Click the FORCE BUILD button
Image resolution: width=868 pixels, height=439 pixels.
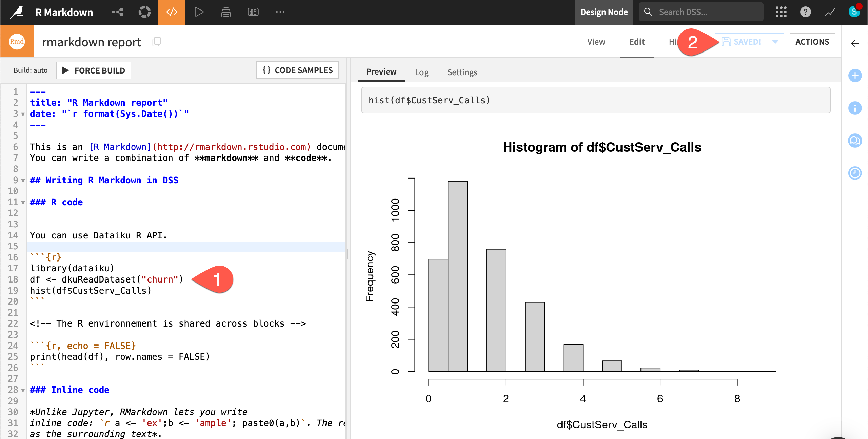(x=93, y=70)
